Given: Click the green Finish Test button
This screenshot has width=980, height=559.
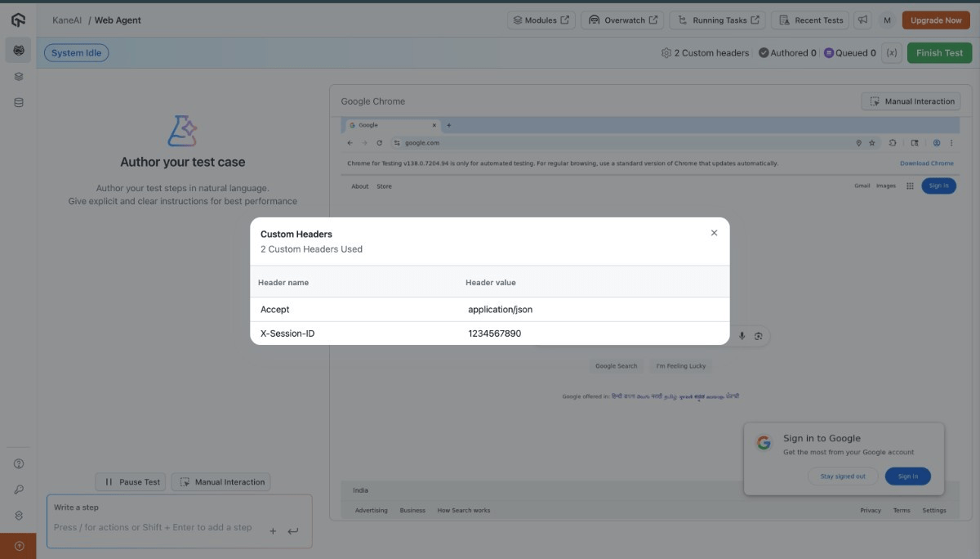Looking at the screenshot, I should pos(939,53).
